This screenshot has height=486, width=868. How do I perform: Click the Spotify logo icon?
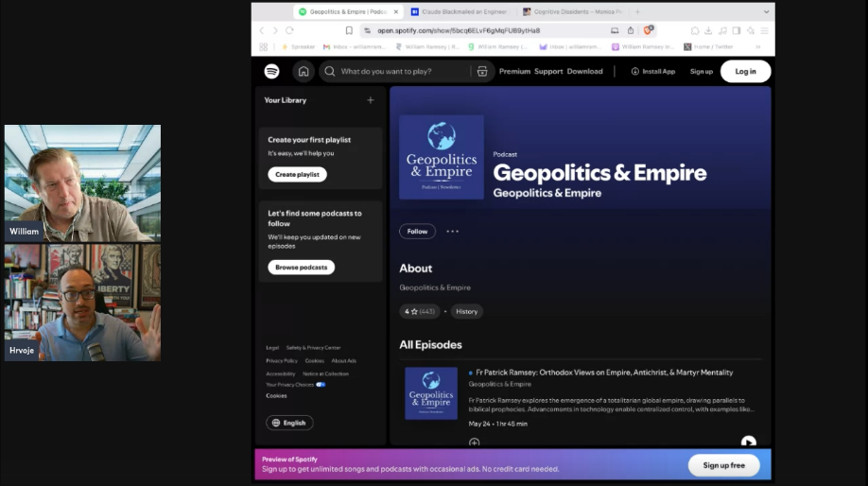click(271, 72)
